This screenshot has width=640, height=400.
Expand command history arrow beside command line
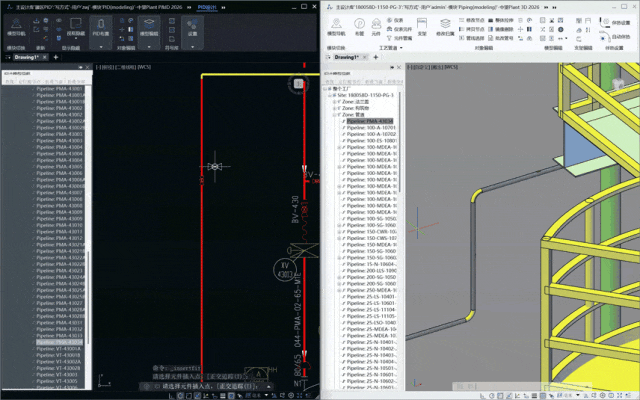[269, 386]
